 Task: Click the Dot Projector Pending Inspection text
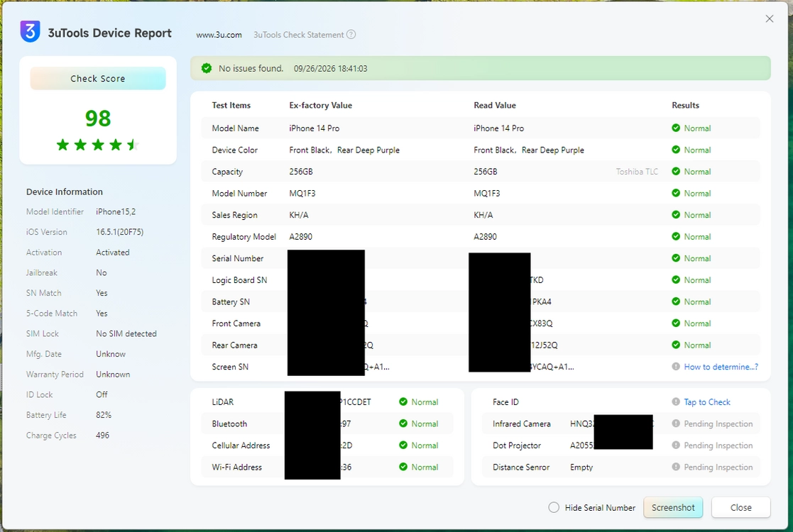tap(718, 445)
